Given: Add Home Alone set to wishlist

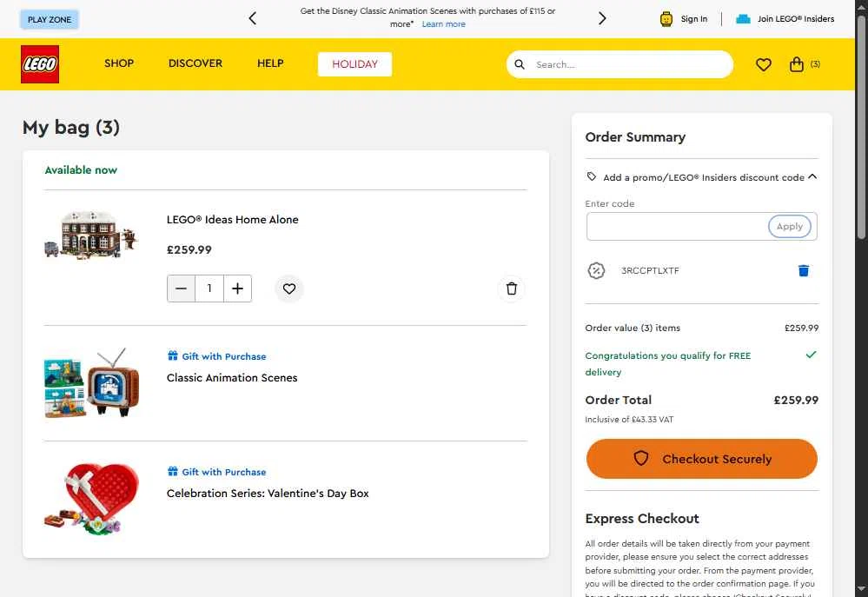Looking at the screenshot, I should [289, 289].
